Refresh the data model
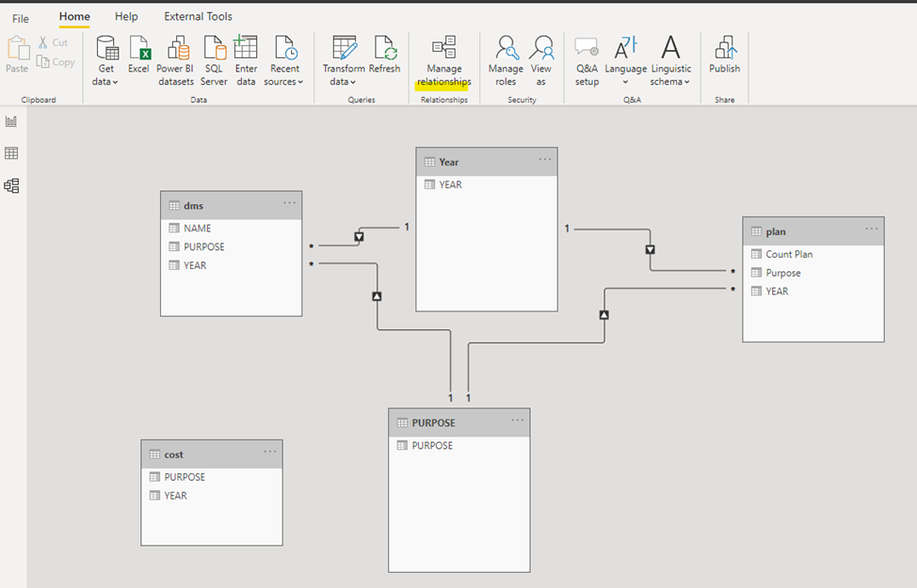917x588 pixels. 385,55
